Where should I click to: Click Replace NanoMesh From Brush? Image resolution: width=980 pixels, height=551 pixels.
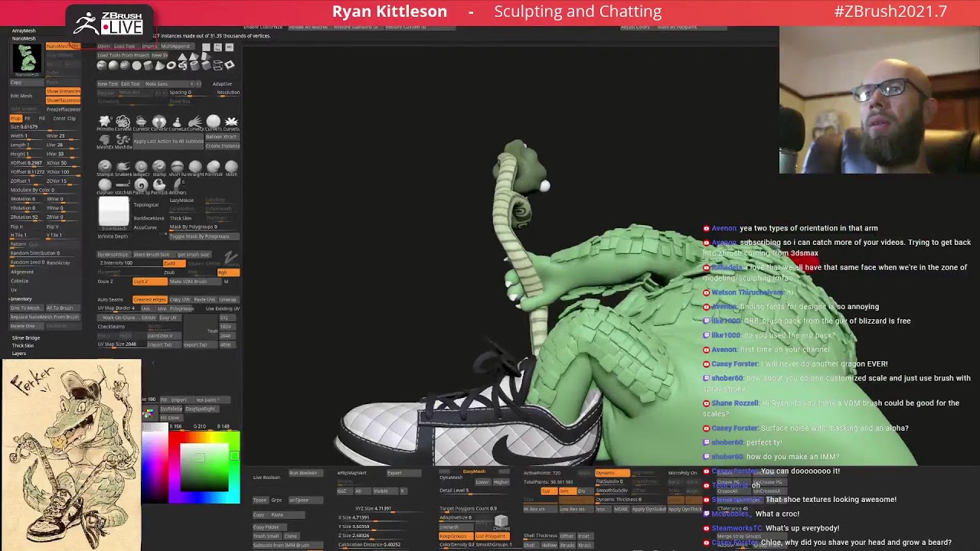tap(44, 317)
